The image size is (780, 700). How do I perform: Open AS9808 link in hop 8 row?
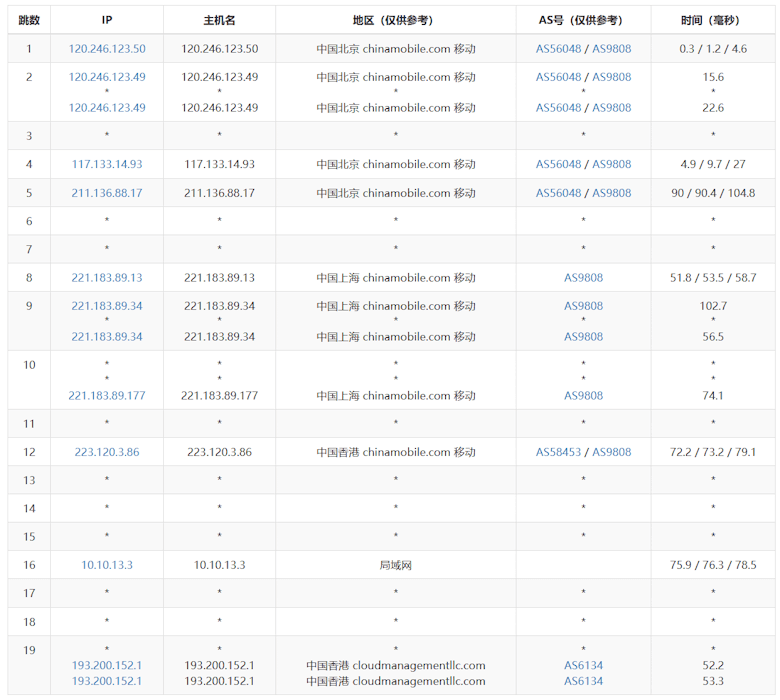583,278
